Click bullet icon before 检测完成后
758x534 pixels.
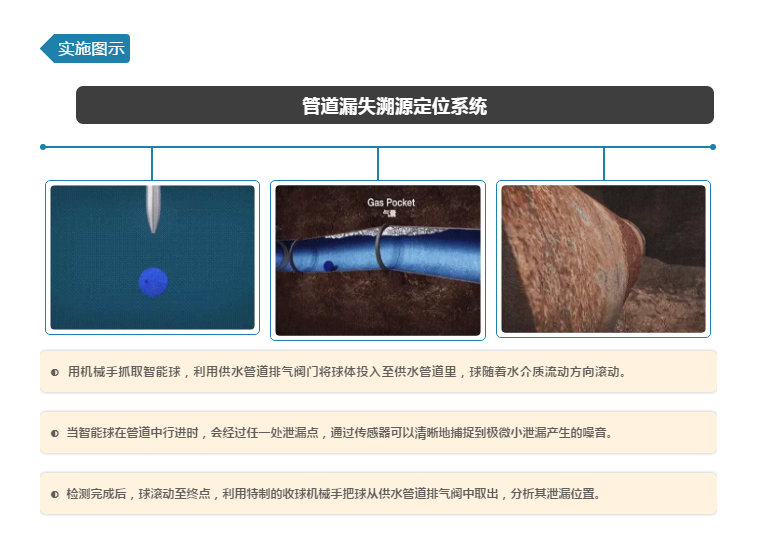point(55,494)
